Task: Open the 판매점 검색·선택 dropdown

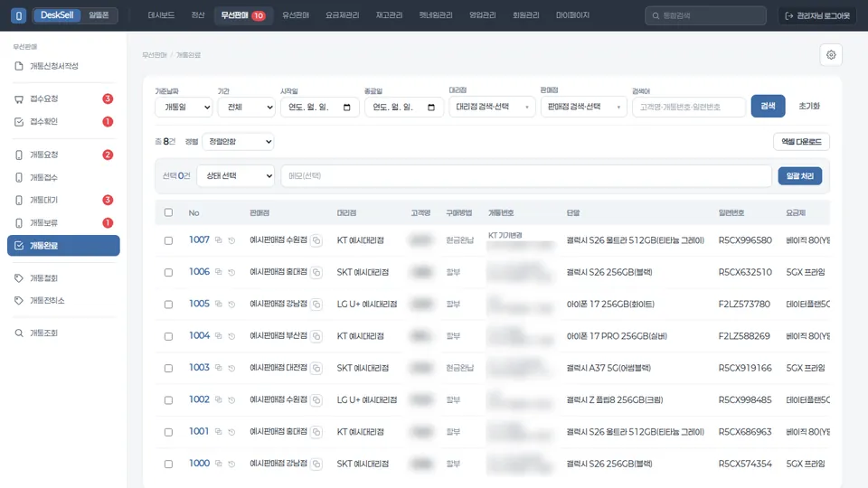Action: (x=583, y=107)
